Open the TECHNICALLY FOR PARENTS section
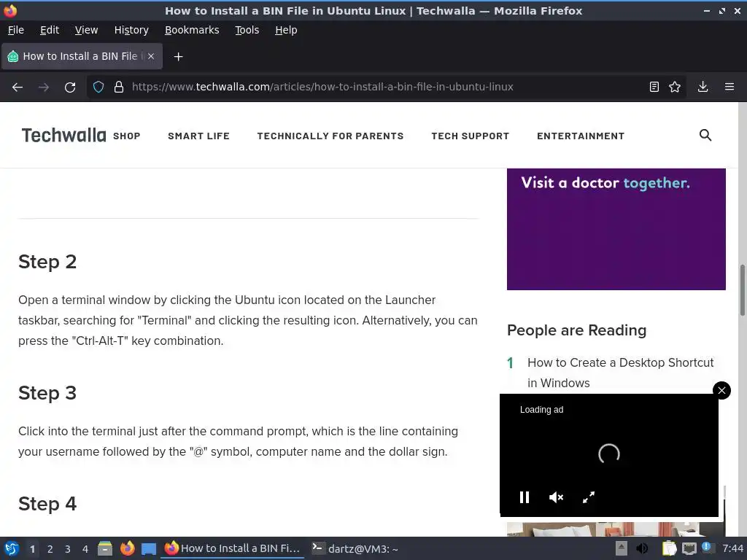The height and width of the screenshot is (560, 747). pyautogui.click(x=330, y=136)
